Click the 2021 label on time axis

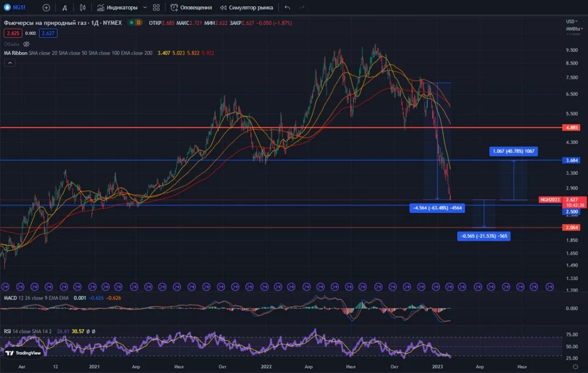(x=94, y=367)
